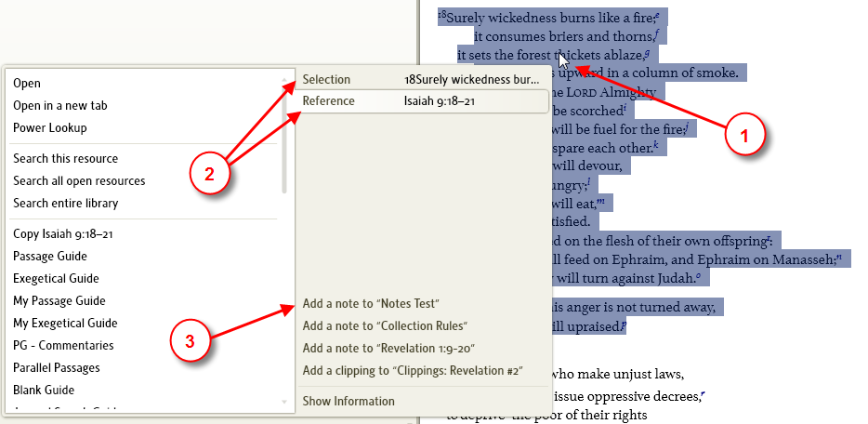Add a clipping to Clippings: Revelation #2

click(413, 370)
